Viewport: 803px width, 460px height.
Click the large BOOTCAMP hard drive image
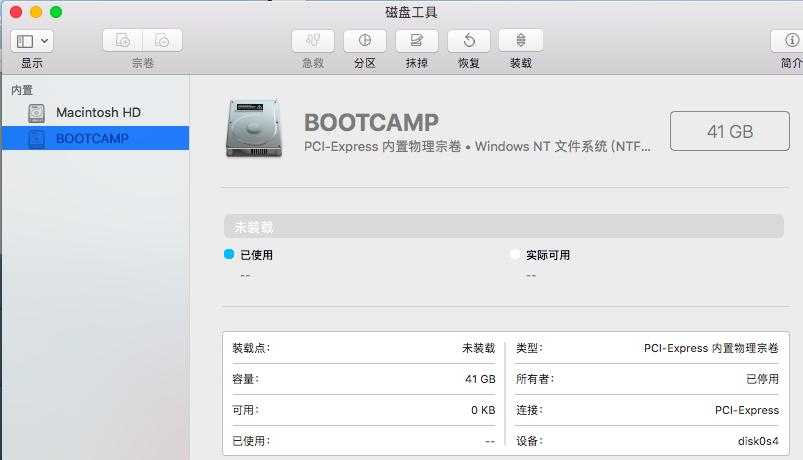click(x=254, y=128)
